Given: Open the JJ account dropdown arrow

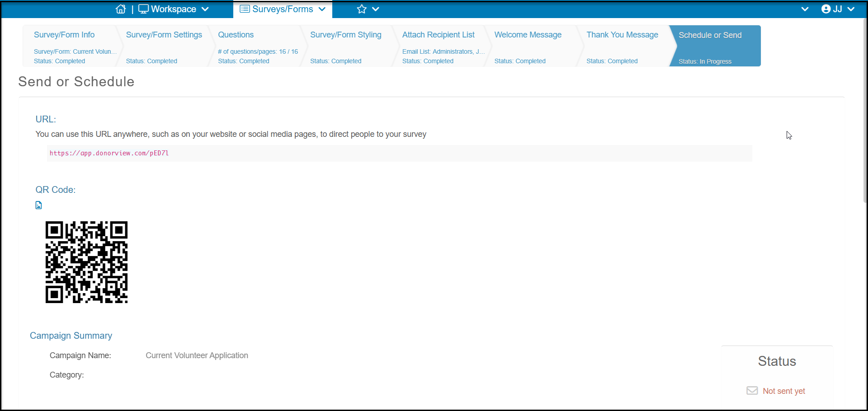Looking at the screenshot, I should [x=851, y=9].
